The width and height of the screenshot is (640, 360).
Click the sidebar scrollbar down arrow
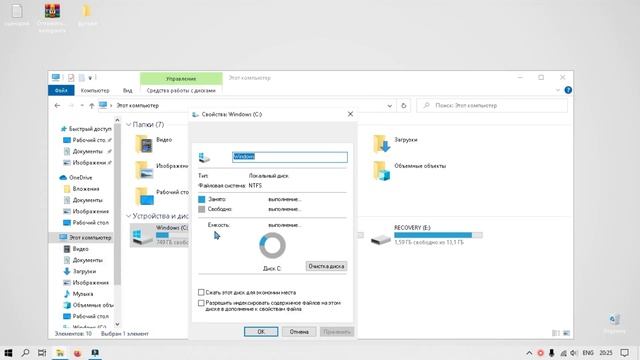click(x=118, y=324)
